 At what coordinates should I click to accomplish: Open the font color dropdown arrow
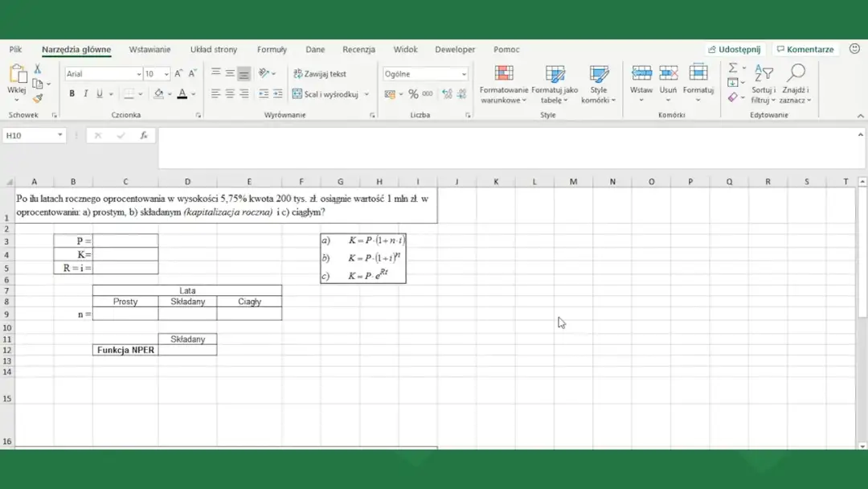click(193, 94)
